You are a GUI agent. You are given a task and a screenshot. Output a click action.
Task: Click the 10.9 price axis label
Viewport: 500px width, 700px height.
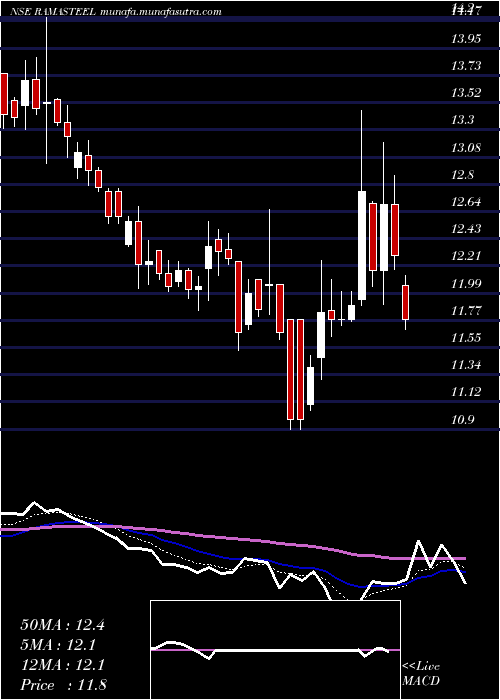[x=463, y=420]
